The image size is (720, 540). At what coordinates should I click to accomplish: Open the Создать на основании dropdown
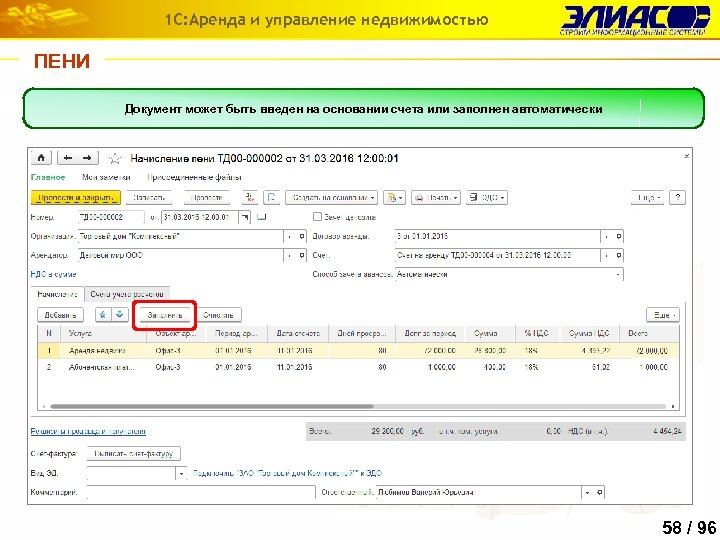332,197
